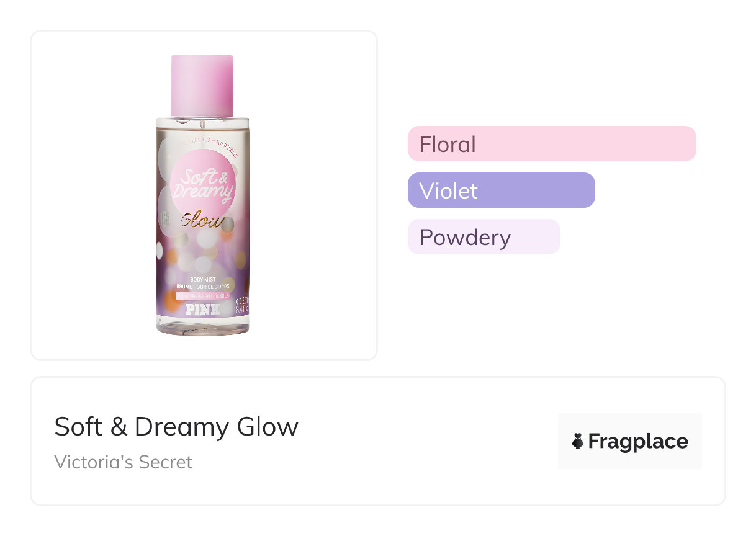Click the word Powdery
The image size is (756, 536).
pyautogui.click(x=465, y=238)
